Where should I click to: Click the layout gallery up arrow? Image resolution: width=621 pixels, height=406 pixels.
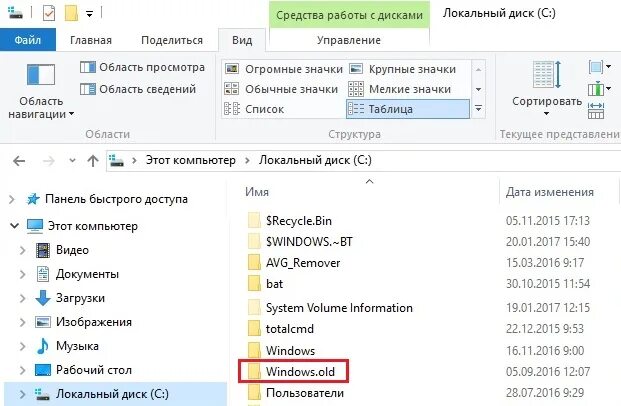[x=478, y=70]
